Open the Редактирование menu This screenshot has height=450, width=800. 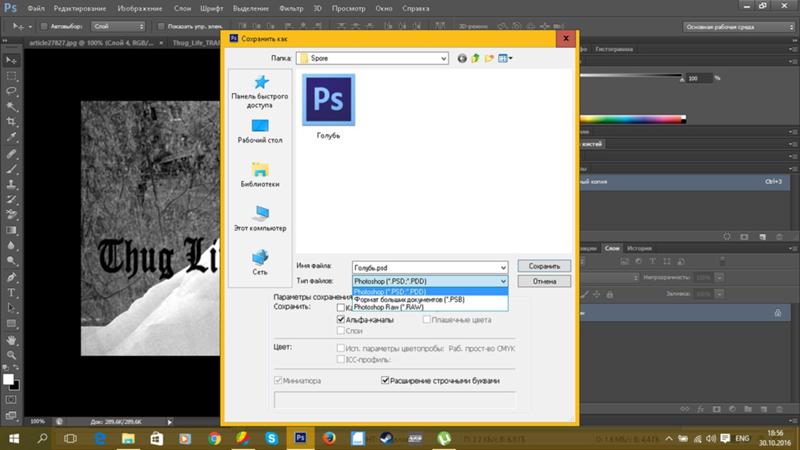[x=80, y=8]
